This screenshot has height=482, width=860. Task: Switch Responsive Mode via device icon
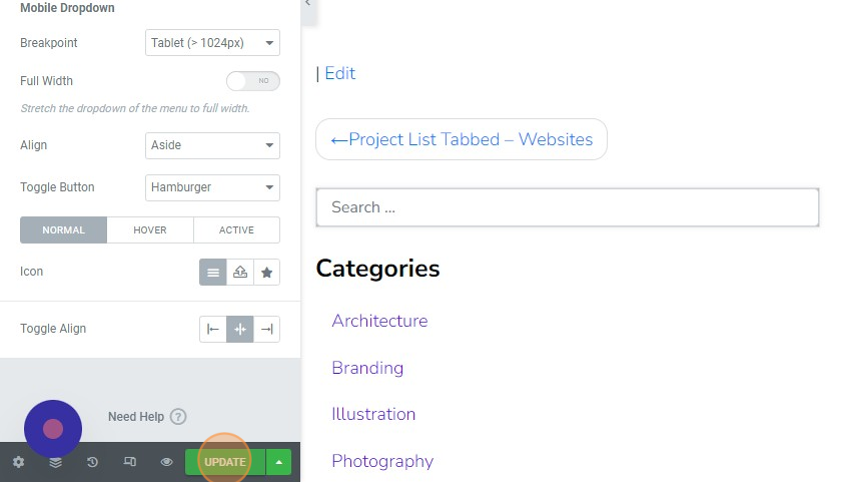pos(129,462)
